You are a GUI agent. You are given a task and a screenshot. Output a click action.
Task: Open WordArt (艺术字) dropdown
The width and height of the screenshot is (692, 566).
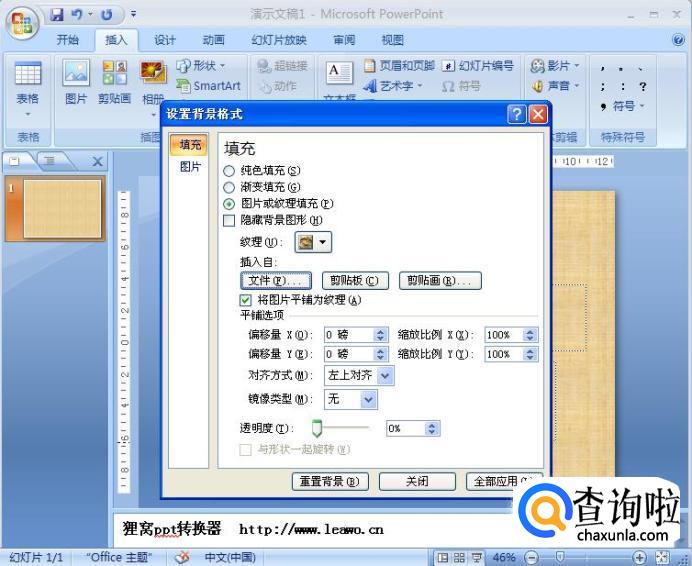(x=393, y=86)
